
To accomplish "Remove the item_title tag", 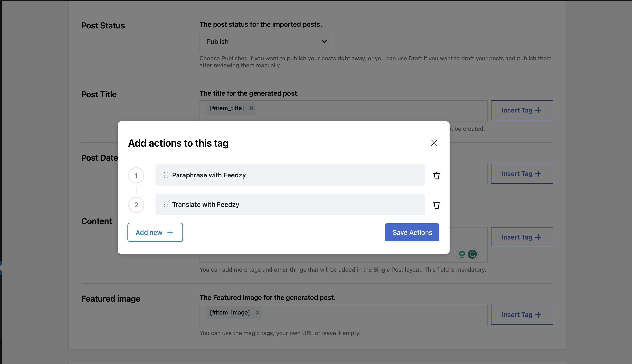I will pos(251,108).
